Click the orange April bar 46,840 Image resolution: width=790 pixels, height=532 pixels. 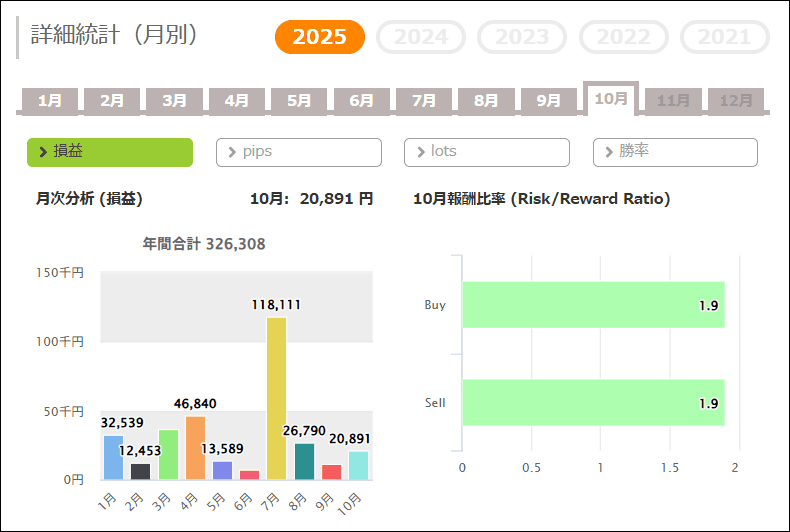(195, 448)
